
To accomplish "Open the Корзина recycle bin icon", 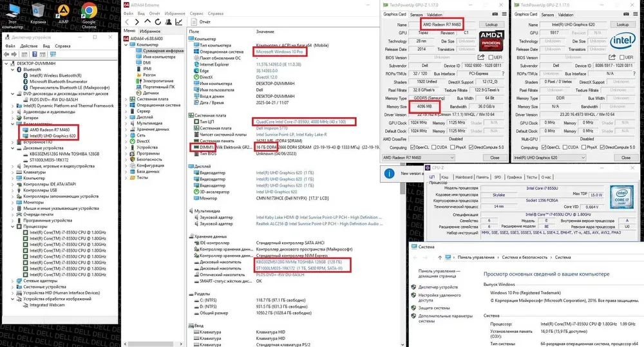I will tap(38, 14).
